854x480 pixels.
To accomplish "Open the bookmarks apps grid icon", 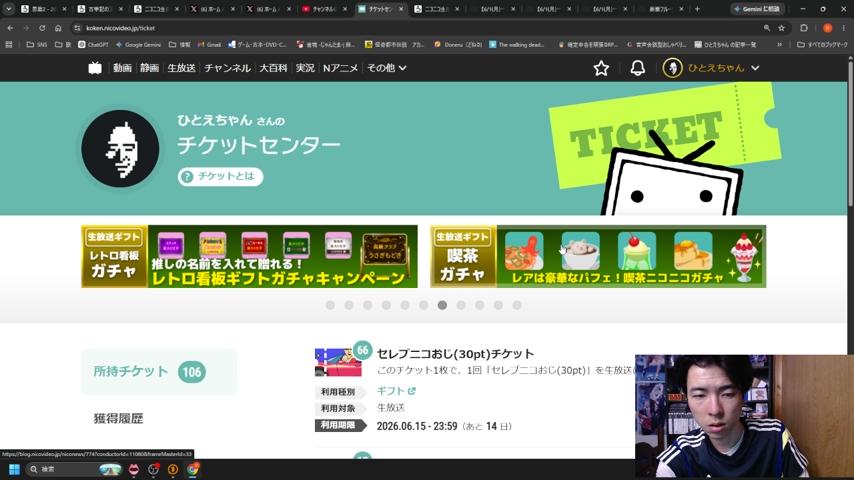I will (9, 45).
